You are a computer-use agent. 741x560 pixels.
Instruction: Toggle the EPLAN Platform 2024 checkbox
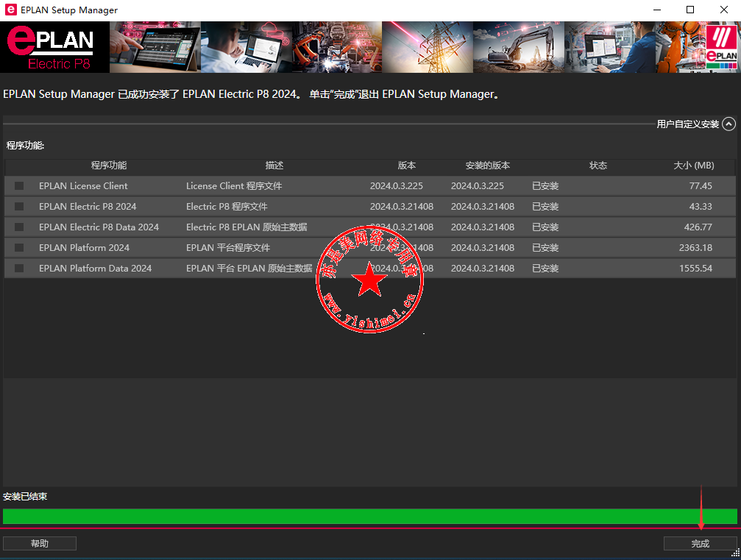19,248
